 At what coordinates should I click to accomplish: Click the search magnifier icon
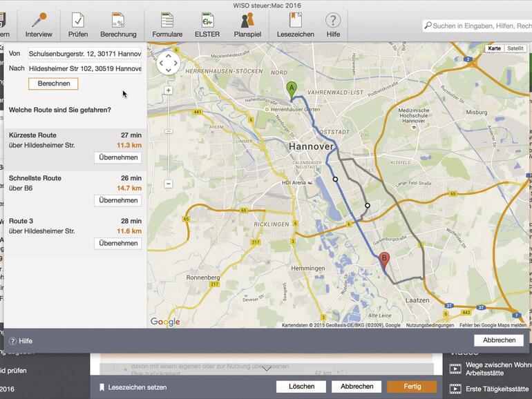click(428, 26)
